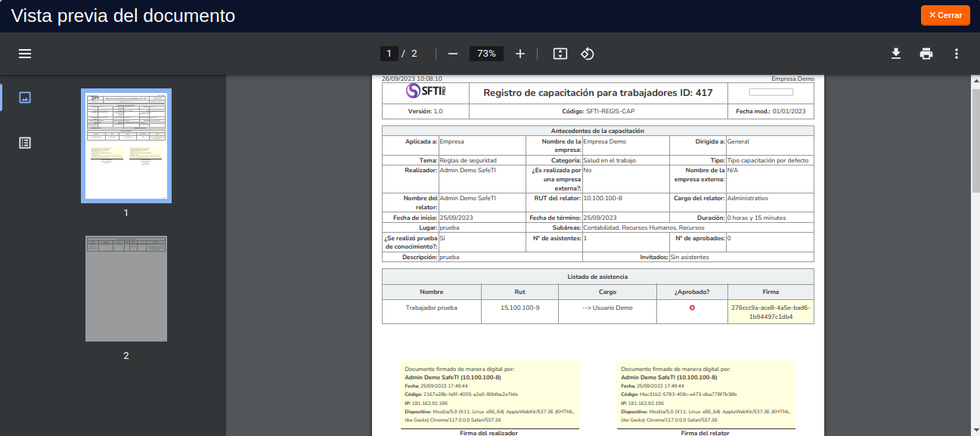Click 'Empresa Demo' header text at top right
Viewport: 980px width, 436px height.
pyautogui.click(x=792, y=79)
